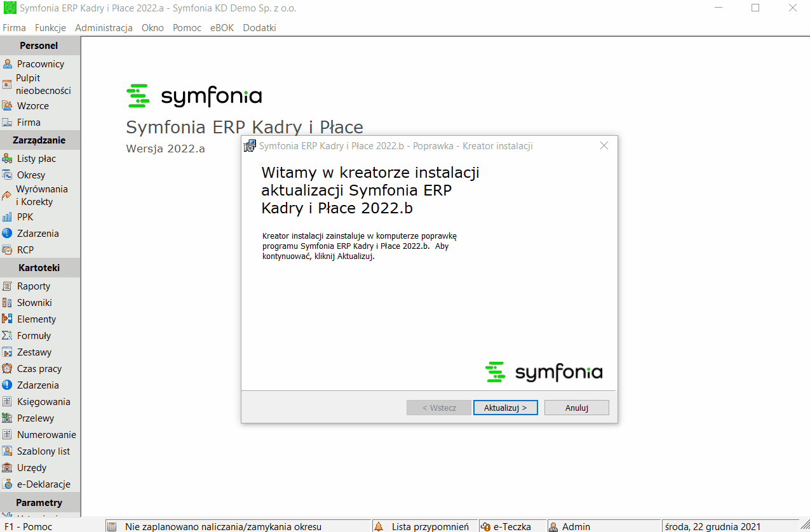Open the Administracja menu
The image size is (810, 532).
(104, 28)
